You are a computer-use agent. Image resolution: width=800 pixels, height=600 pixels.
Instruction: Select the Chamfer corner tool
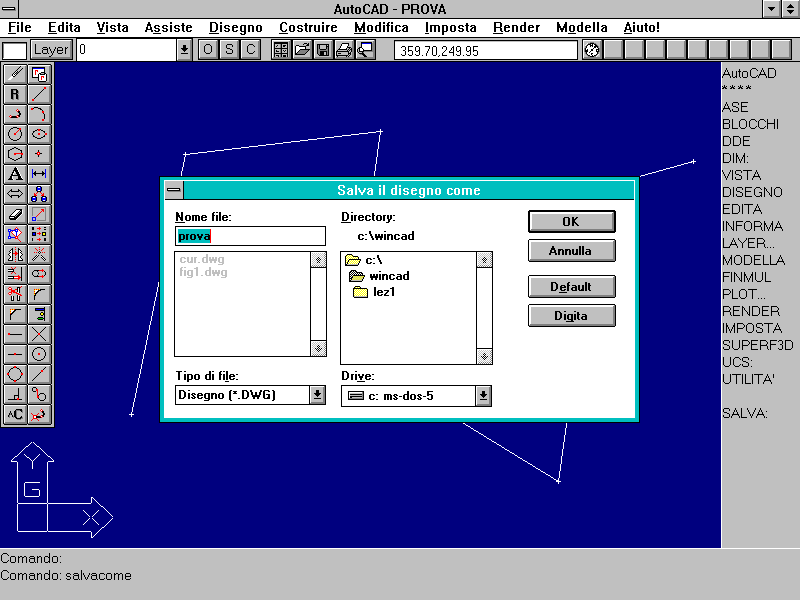[15, 314]
